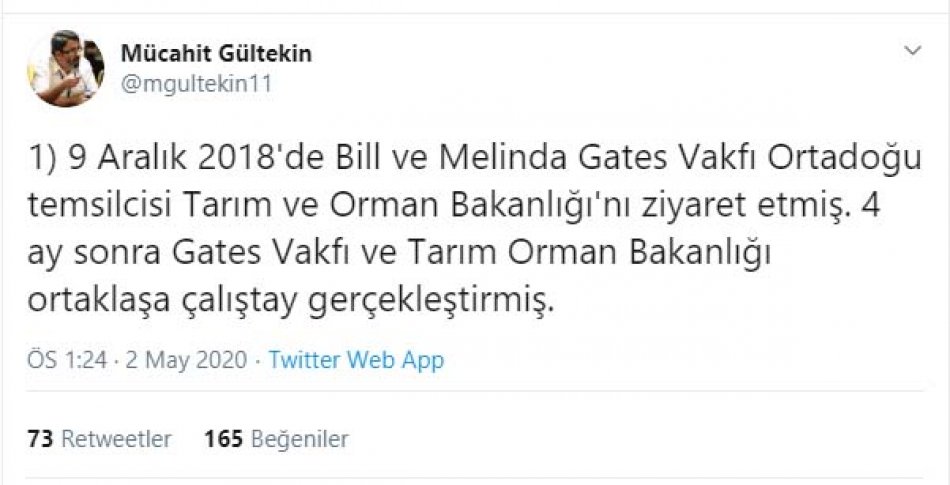
Task: View the 73 Retweetler list
Action: [100, 439]
